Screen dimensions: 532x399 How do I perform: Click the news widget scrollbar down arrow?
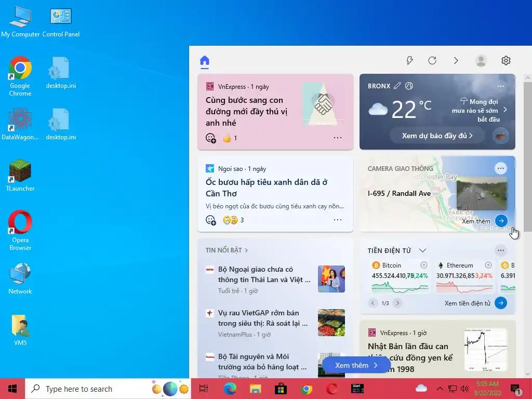coord(528,374)
